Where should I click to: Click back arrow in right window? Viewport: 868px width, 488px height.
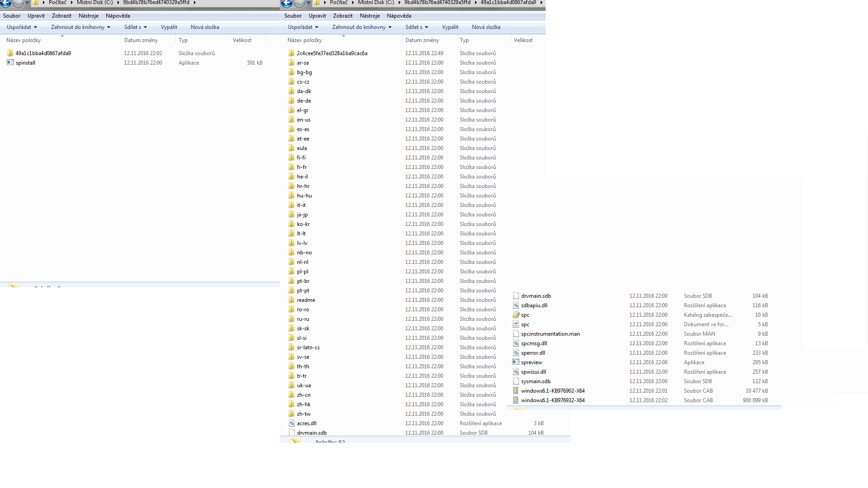click(287, 4)
